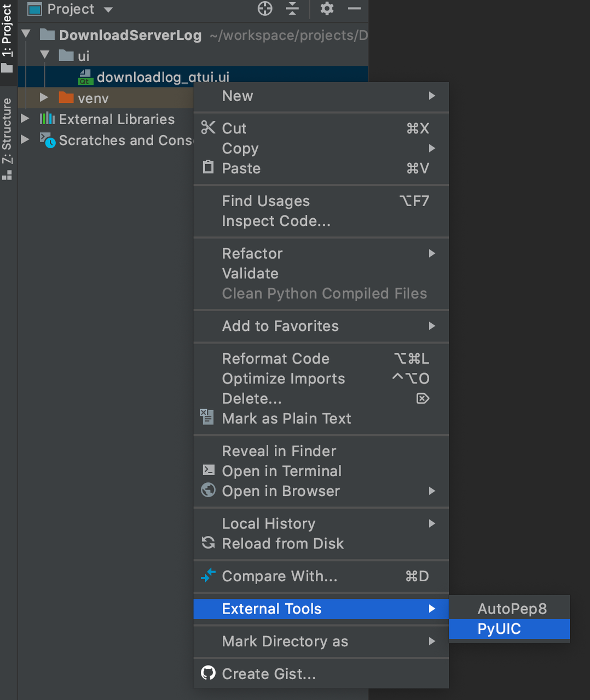Expand Scratches and Consoles node
590x700 pixels.
click(25, 139)
